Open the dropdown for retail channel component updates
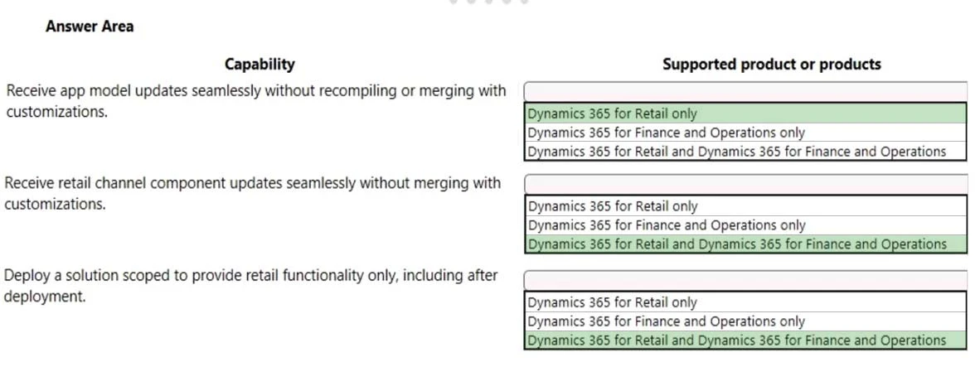Screen dimensions: 980x391 click(745, 183)
